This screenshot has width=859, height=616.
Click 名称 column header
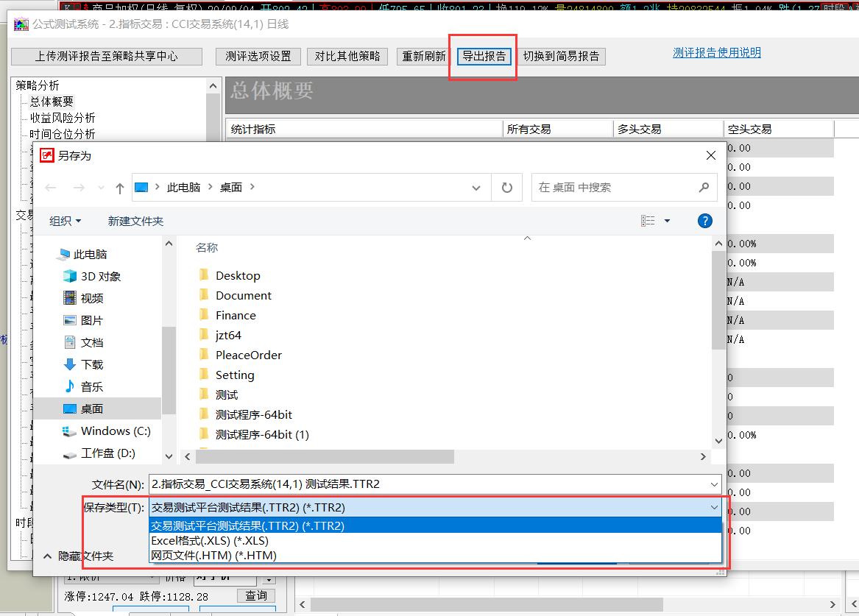tap(207, 247)
